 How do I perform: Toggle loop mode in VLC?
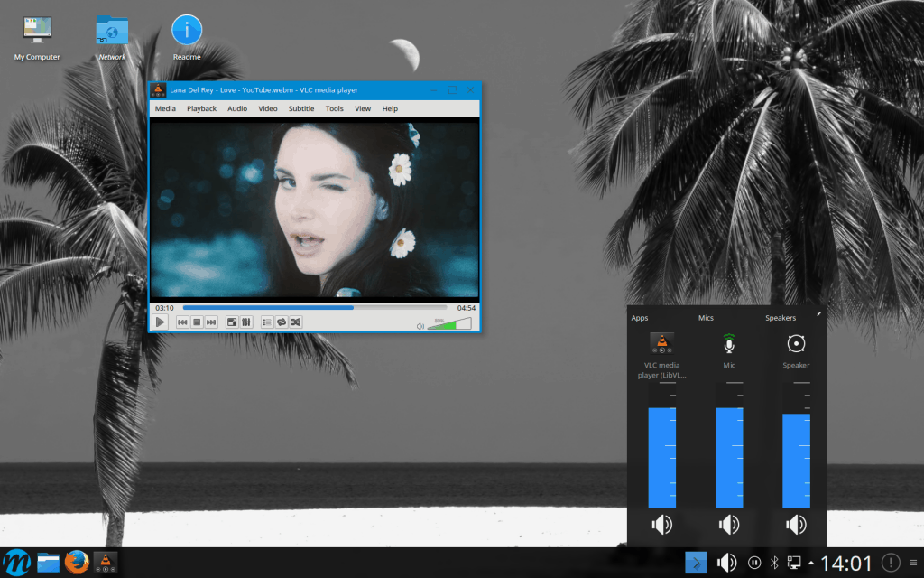click(282, 322)
